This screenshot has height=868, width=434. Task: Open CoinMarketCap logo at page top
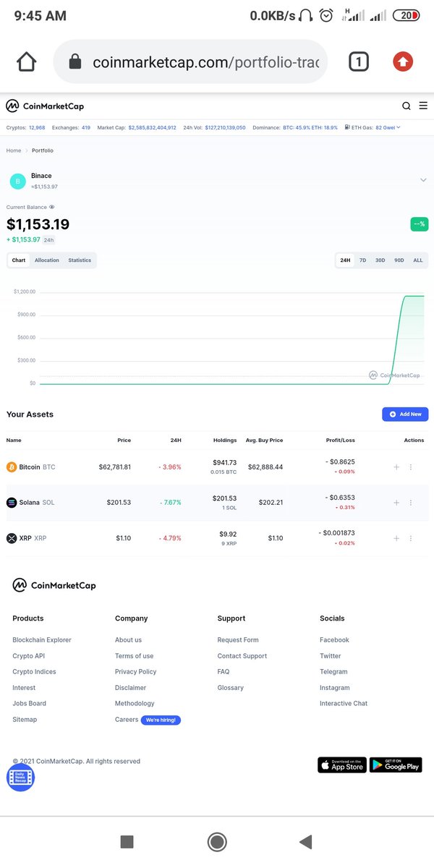pyautogui.click(x=45, y=106)
